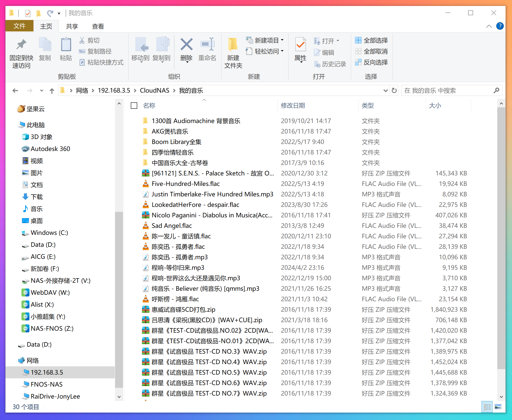This screenshot has height=420, width=512.
Task: Check the select-all checkbox beside 名称
Action: 134,106
